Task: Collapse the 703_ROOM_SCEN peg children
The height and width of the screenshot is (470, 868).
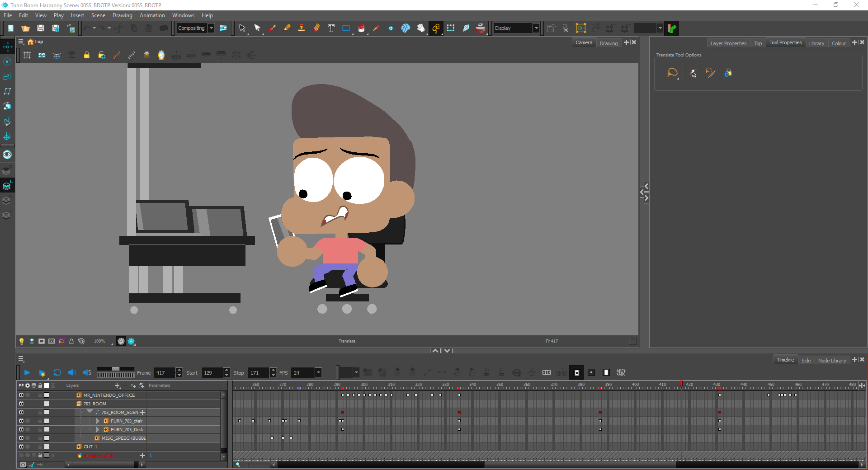Action: click(90, 412)
